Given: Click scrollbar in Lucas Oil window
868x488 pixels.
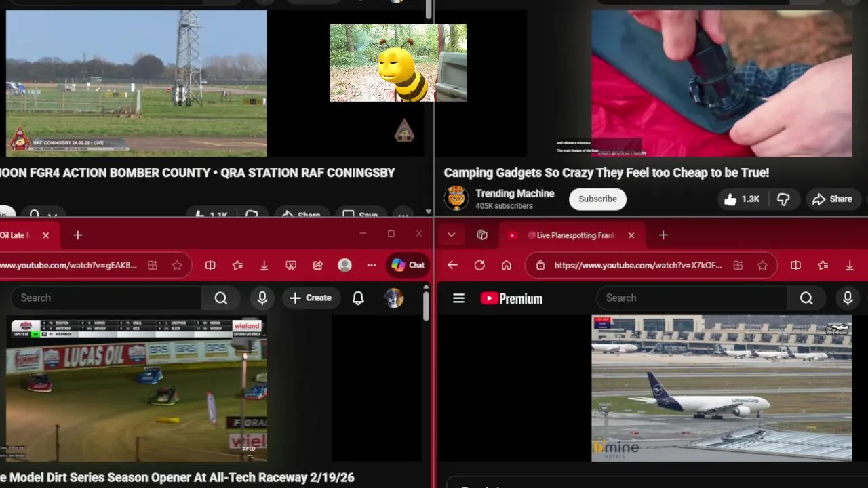Looking at the screenshot, I should 426,305.
